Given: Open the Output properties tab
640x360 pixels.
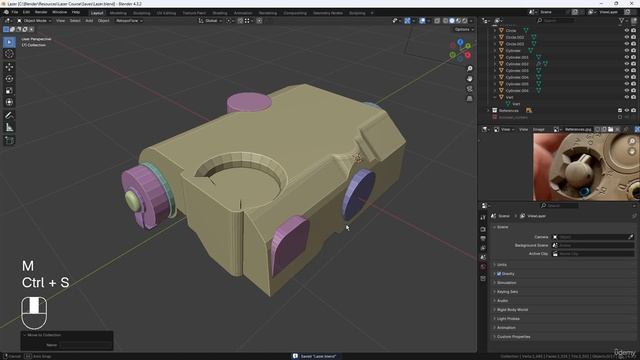Looking at the screenshot, I should (483, 238).
